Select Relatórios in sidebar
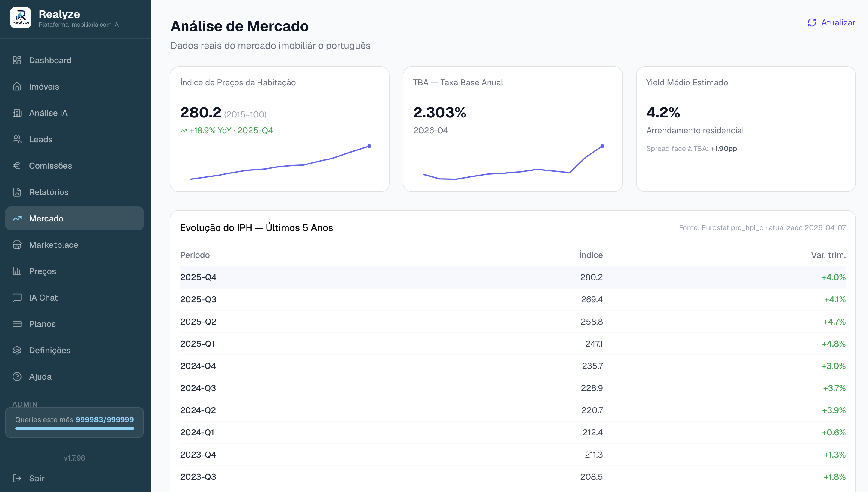 point(75,192)
